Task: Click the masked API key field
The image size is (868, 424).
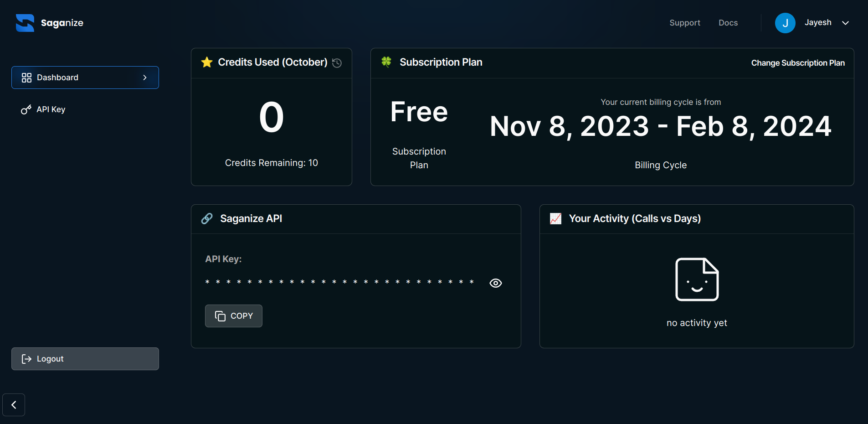Action: point(340,282)
